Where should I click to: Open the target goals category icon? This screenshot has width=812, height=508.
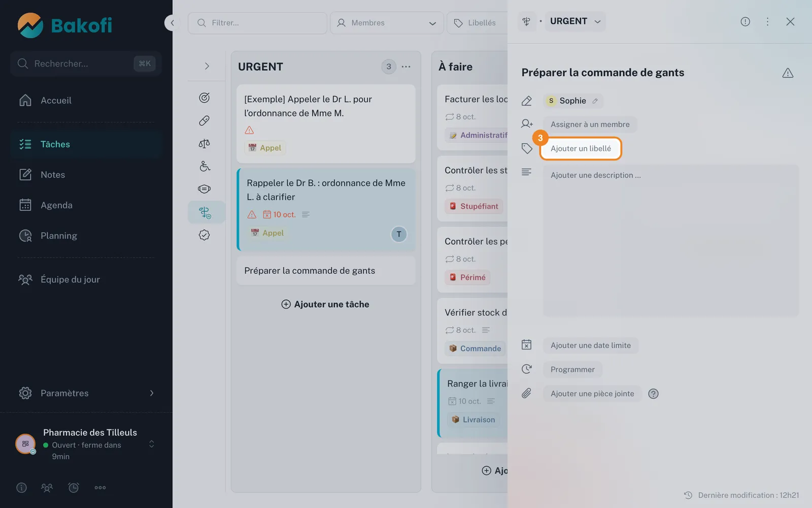(205, 98)
